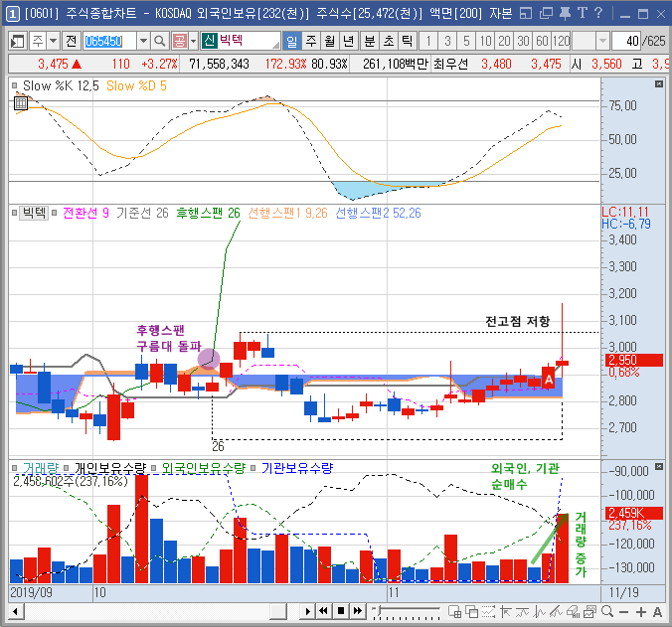Click the chart play forward button
Image resolution: width=672 pixels, height=627 pixels.
pos(307,611)
